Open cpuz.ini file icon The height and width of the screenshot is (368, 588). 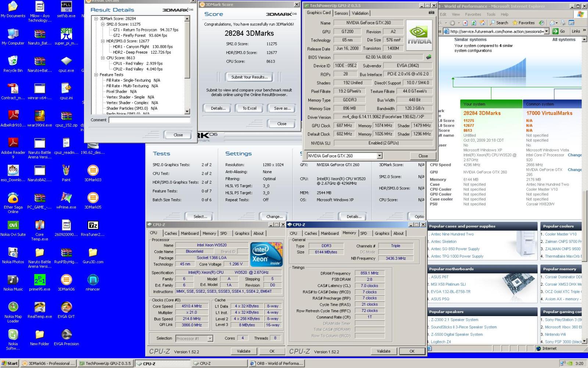66,91
